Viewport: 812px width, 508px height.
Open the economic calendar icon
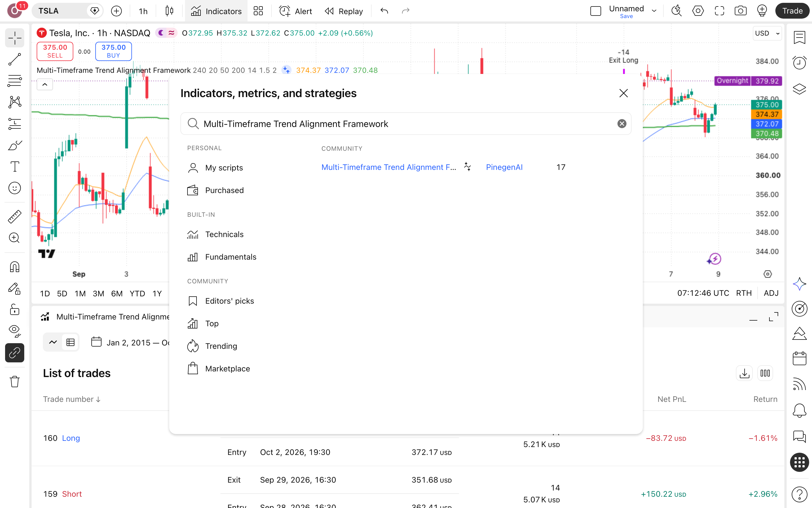coord(799,358)
